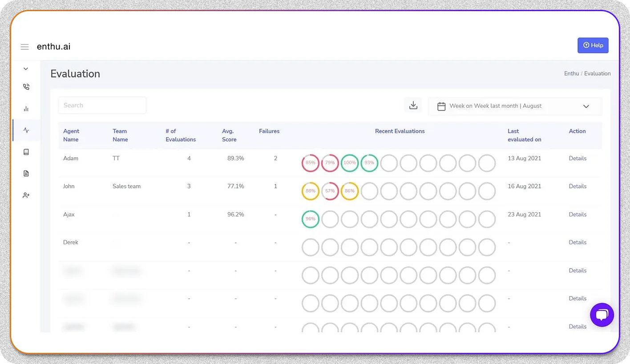The height and width of the screenshot is (364, 630).
Task: Open John's 86% evaluation circle
Action: pos(350,191)
